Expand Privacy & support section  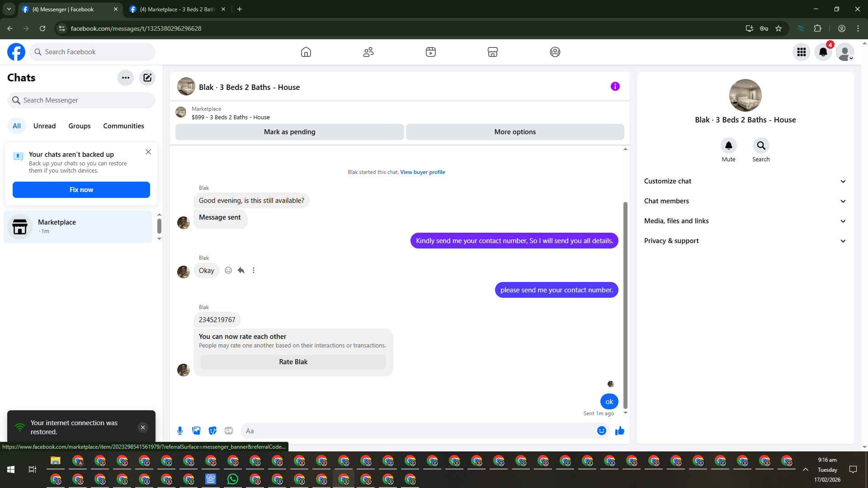tap(745, 241)
